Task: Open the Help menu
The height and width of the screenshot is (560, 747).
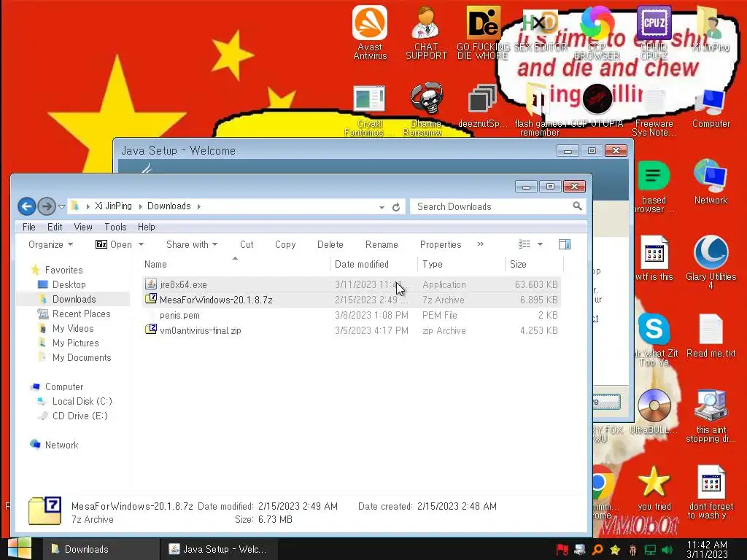Action: 146,227
